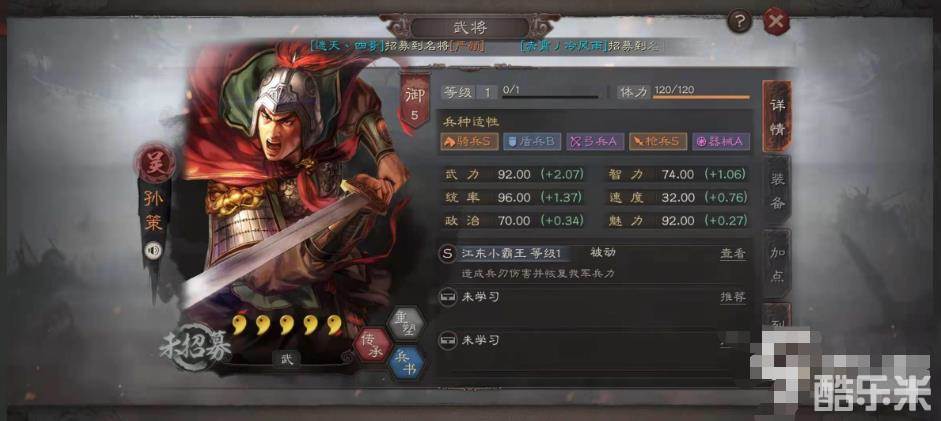
Task: Select the second 未学习 empty skill slot
Action: click(594, 341)
